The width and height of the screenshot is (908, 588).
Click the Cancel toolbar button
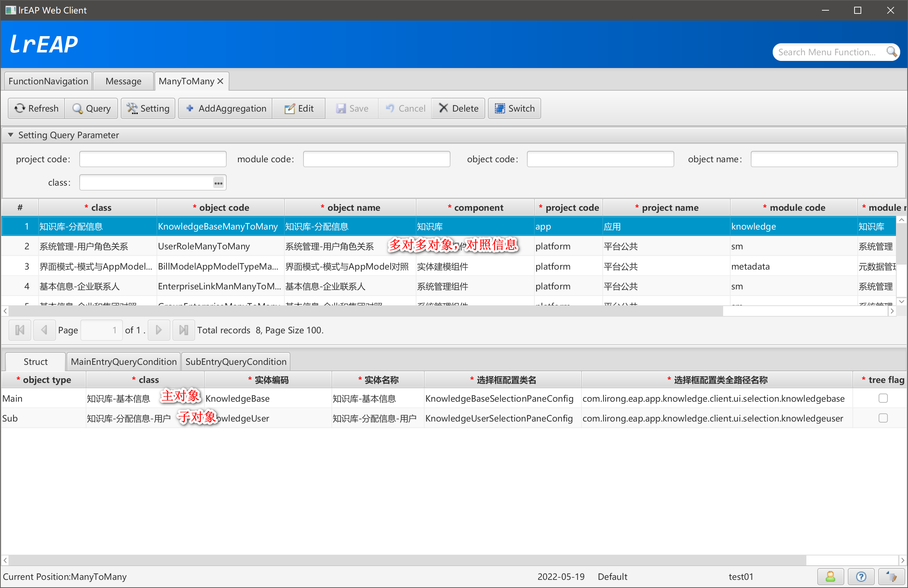coord(405,108)
